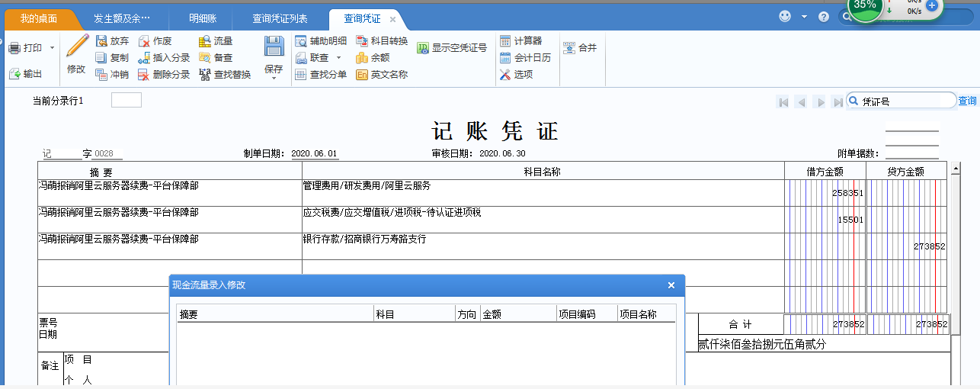Open dropdown arrow beside smiley icon

(x=803, y=16)
